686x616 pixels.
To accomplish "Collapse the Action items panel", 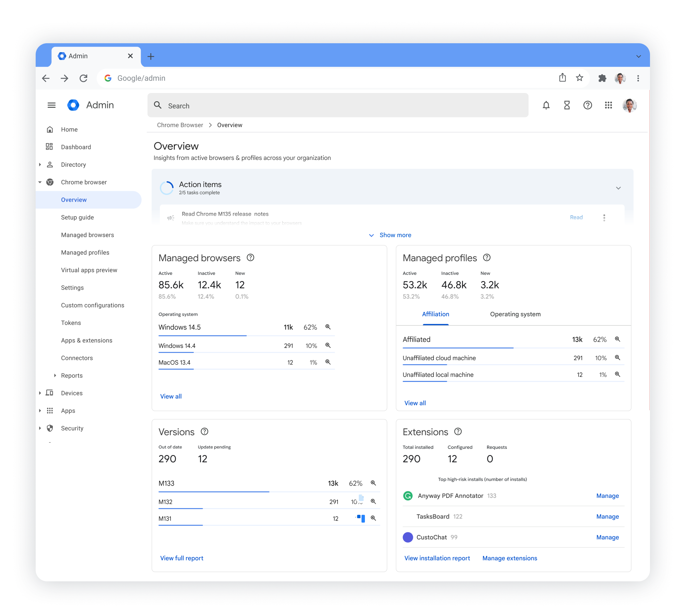I will (618, 188).
